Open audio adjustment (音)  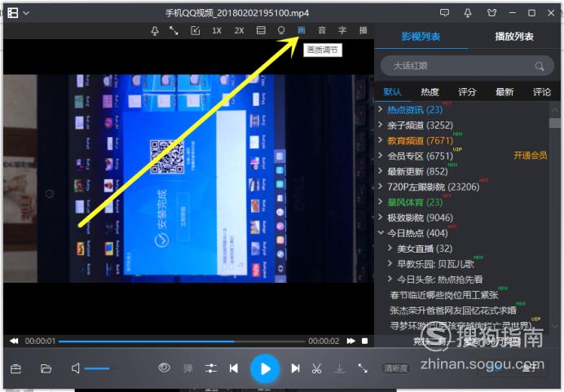[322, 30]
